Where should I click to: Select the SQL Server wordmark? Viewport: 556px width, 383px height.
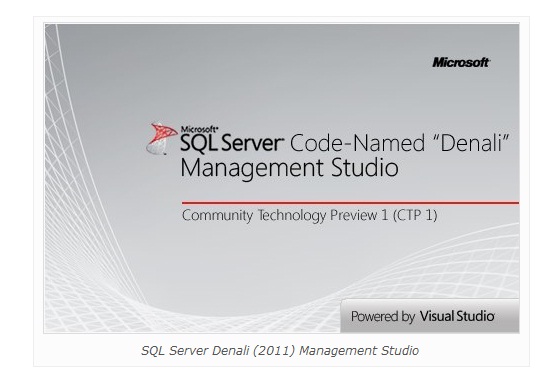point(232,143)
